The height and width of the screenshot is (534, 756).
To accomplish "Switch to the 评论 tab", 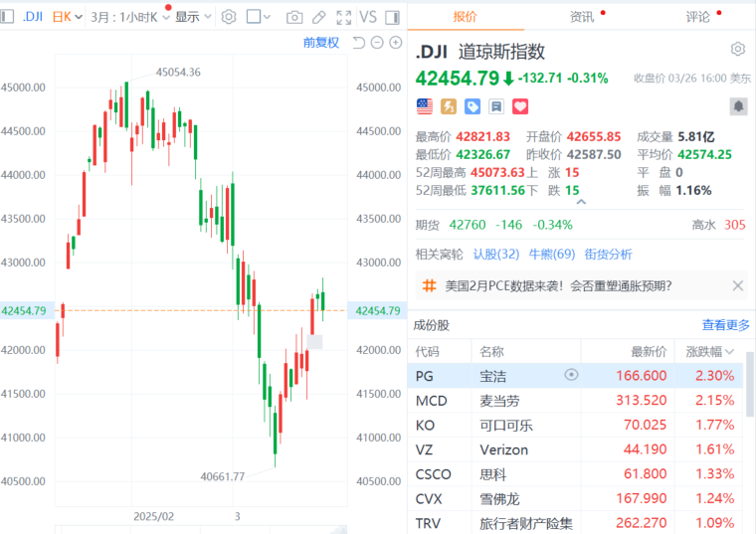I will coord(697,17).
